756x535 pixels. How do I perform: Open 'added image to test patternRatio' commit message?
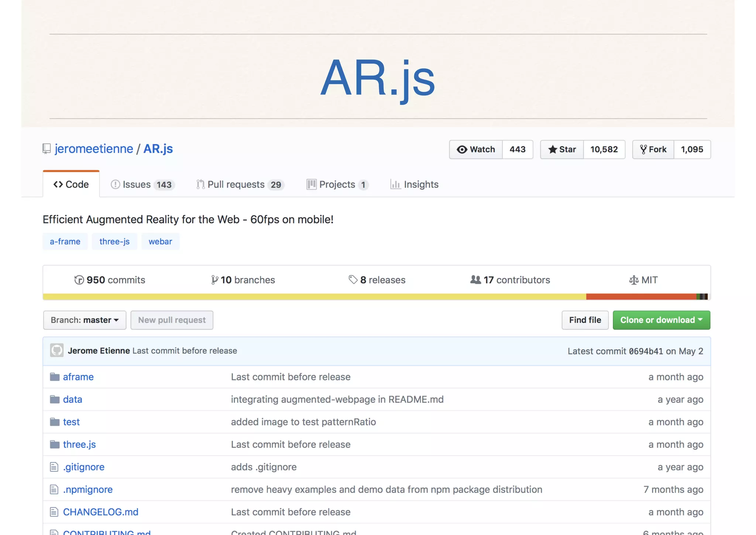pyautogui.click(x=303, y=422)
